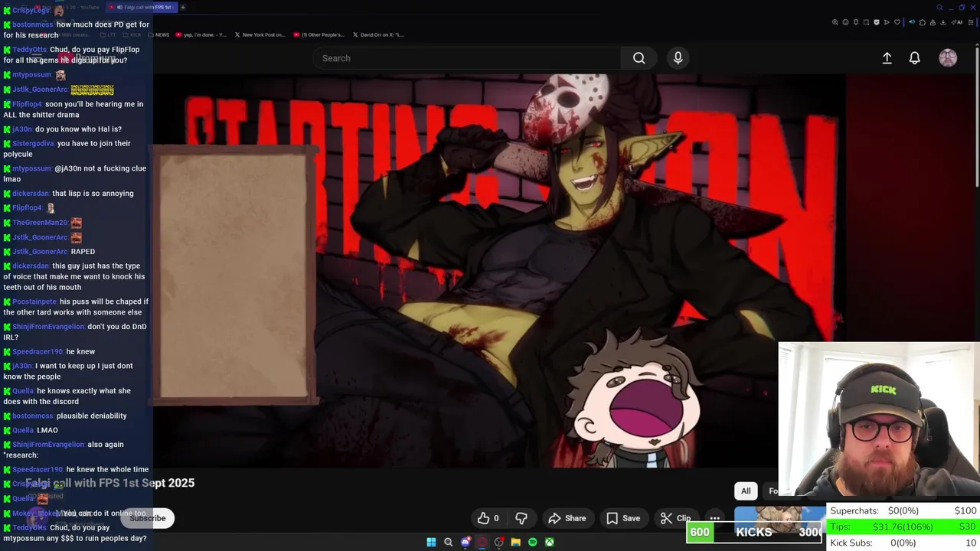The image size is (980, 551).
Task: Open the YouTube create/upload icon
Action: pos(887,58)
